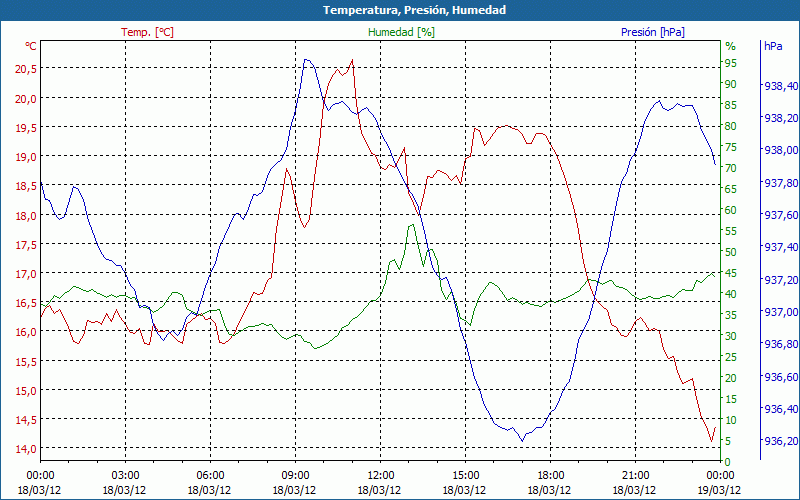Click the '936,80' pressure axis value

pyautogui.click(x=781, y=344)
